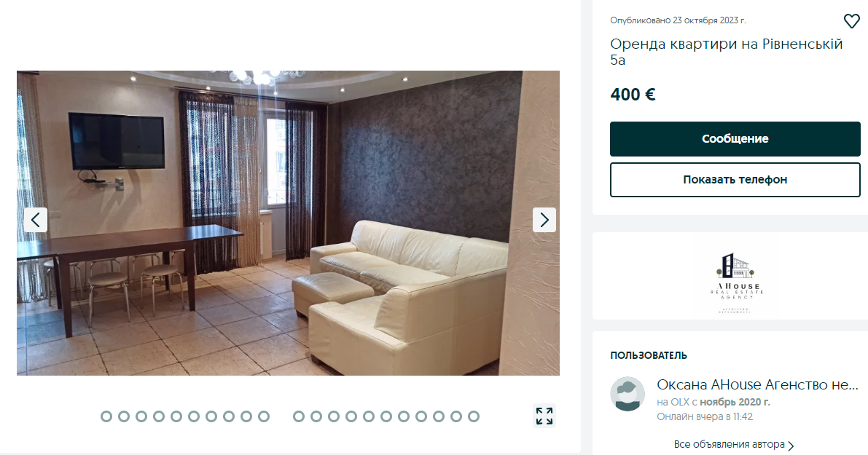Select the second photo indicator dot

click(124, 416)
